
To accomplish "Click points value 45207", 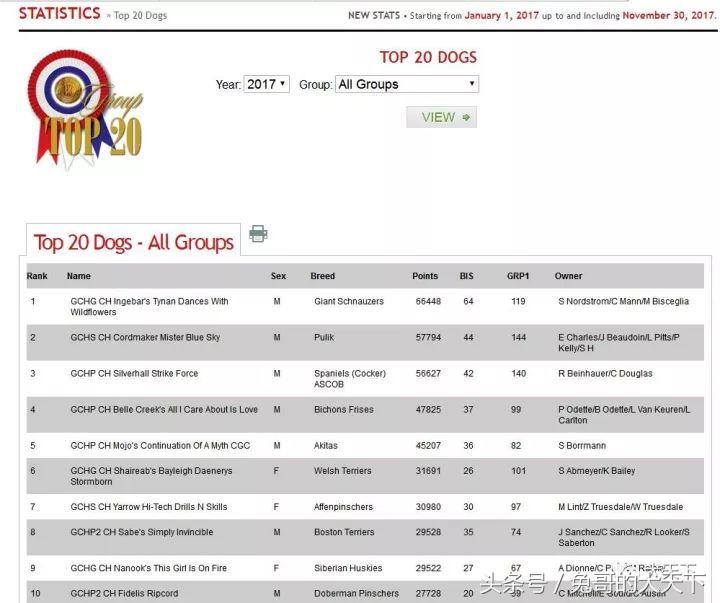I will point(428,445).
